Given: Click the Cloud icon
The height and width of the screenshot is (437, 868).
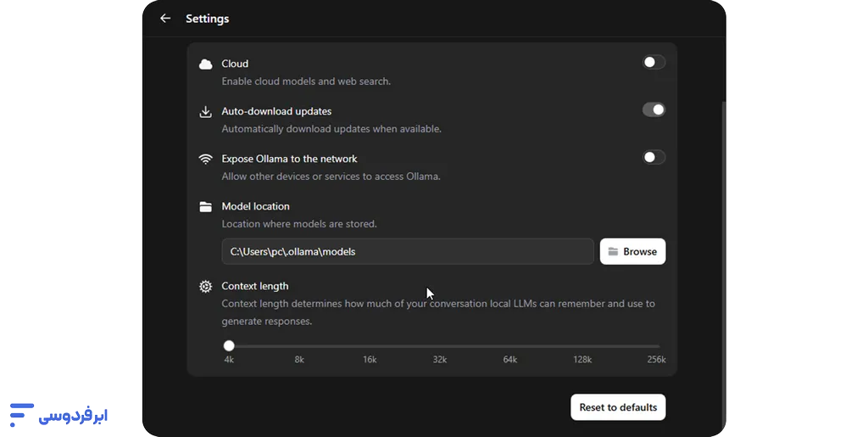Looking at the screenshot, I should coord(205,64).
